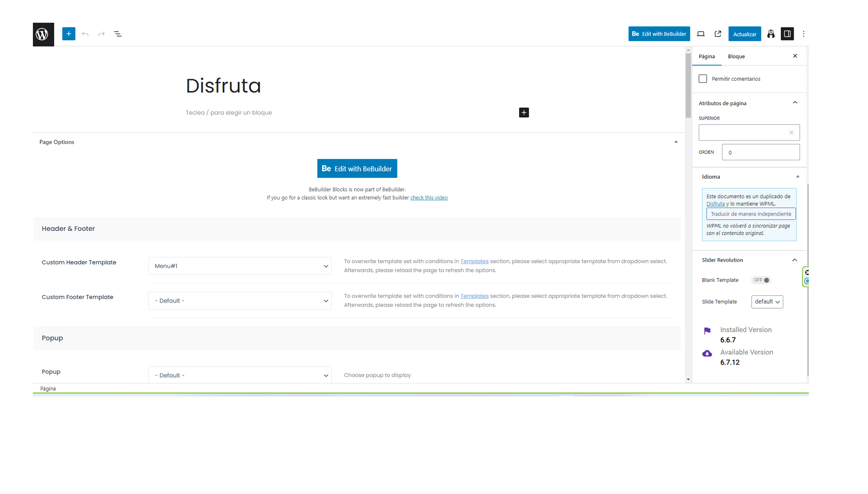Click the Página breadcrumb at bottom
This screenshot has height=494, width=868.
[48, 388]
